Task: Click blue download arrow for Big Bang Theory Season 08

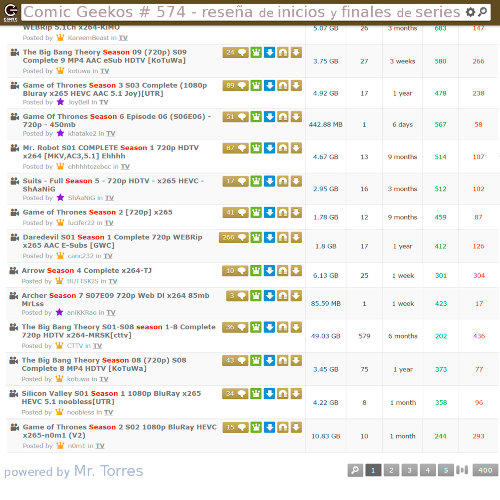Action: pos(269,360)
